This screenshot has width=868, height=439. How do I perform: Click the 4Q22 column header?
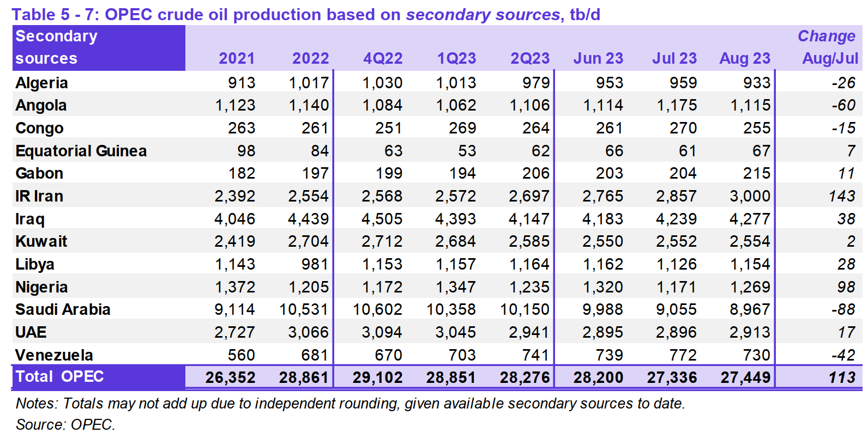tap(383, 58)
